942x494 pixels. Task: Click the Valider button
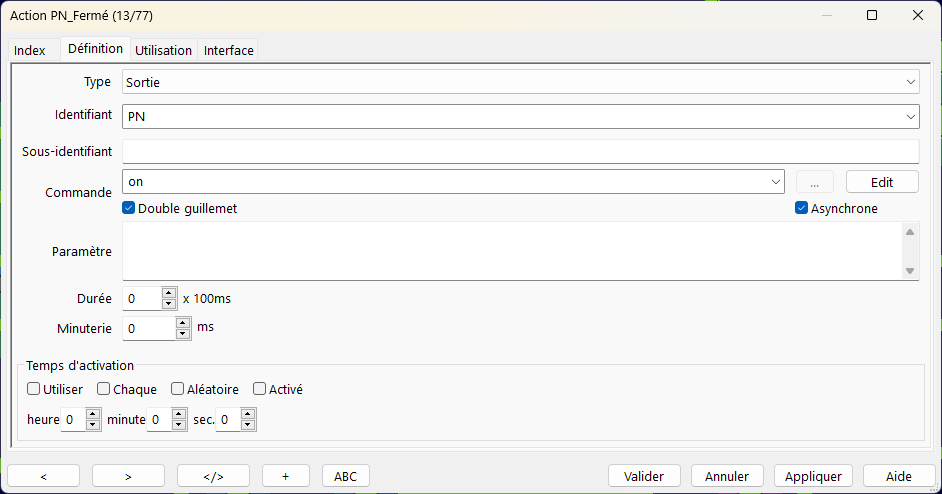click(x=644, y=476)
